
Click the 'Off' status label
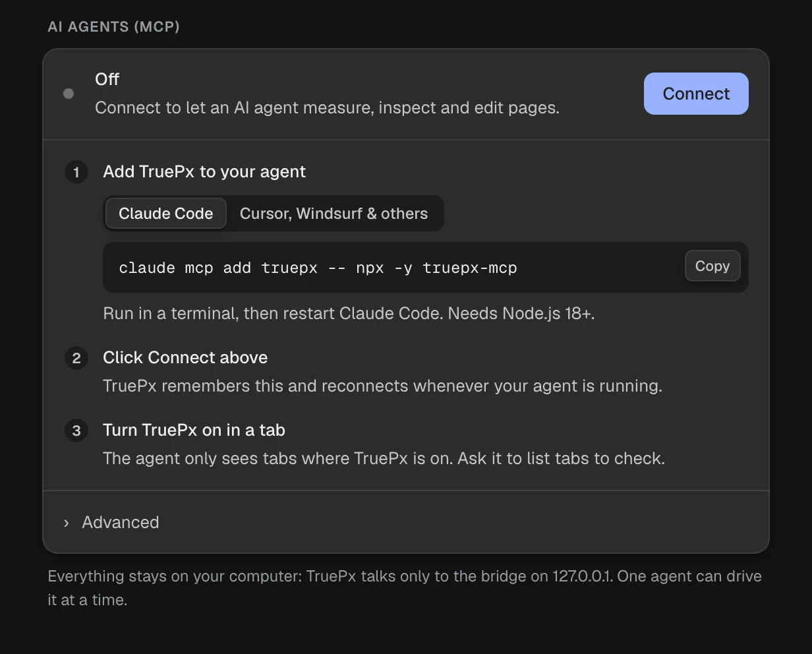pos(107,79)
